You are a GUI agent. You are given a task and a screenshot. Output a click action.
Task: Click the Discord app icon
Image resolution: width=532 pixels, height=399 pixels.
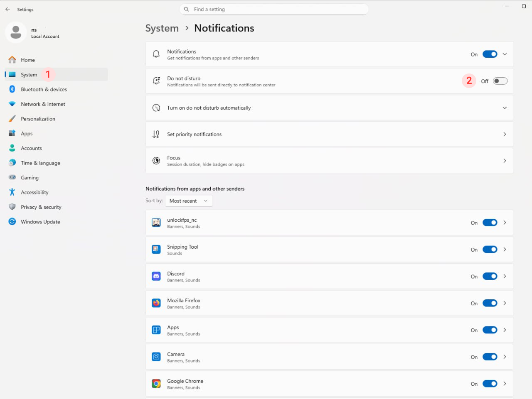156,277
